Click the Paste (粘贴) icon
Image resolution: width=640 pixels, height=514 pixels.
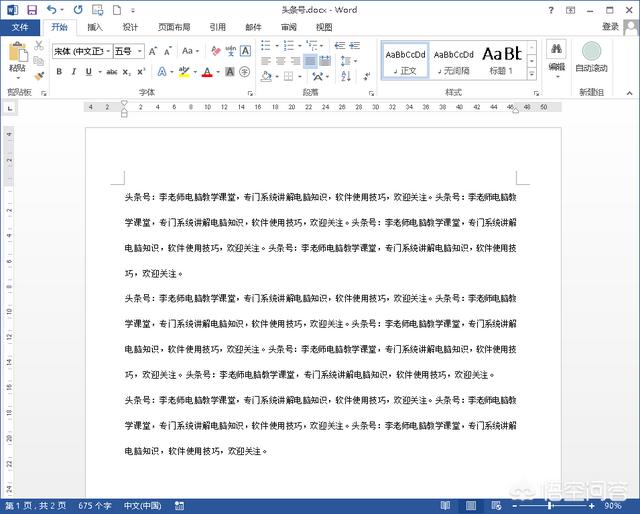click(17, 56)
